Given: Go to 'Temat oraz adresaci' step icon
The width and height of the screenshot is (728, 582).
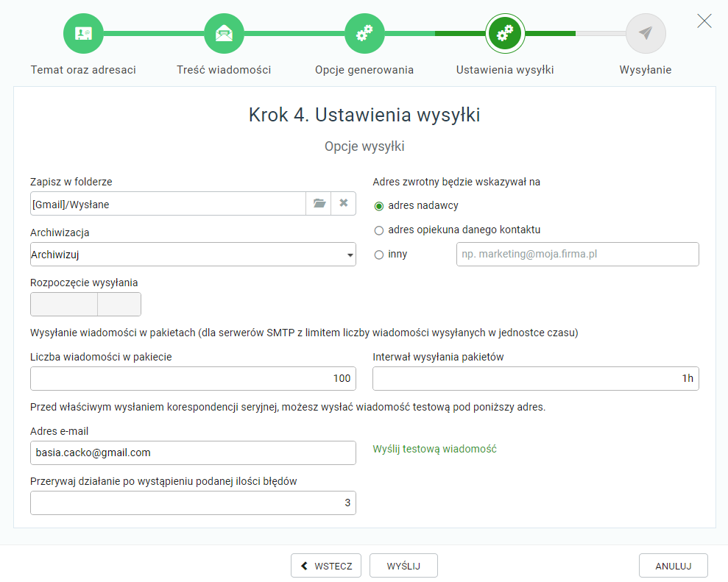Looking at the screenshot, I should [84, 33].
